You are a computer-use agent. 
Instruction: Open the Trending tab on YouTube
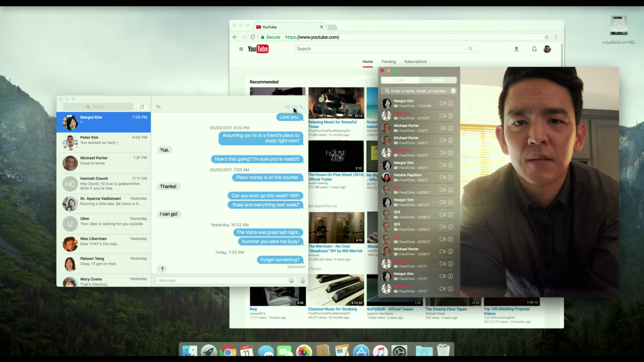388,61
